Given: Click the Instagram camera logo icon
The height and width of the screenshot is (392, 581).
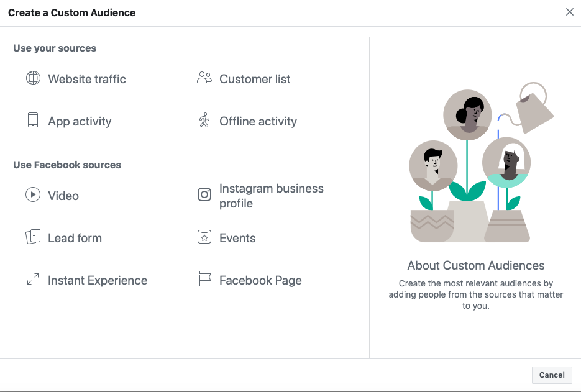Looking at the screenshot, I should click(204, 194).
